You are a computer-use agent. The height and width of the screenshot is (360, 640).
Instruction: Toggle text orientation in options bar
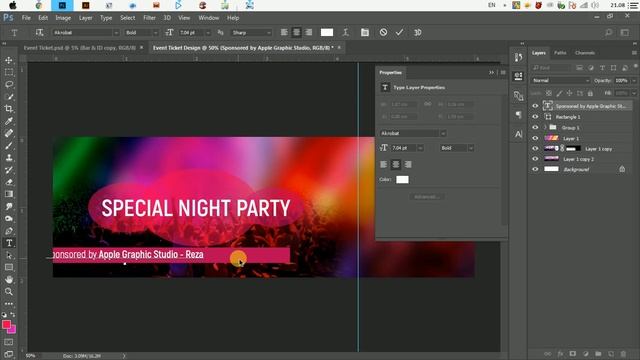[x=39, y=32]
